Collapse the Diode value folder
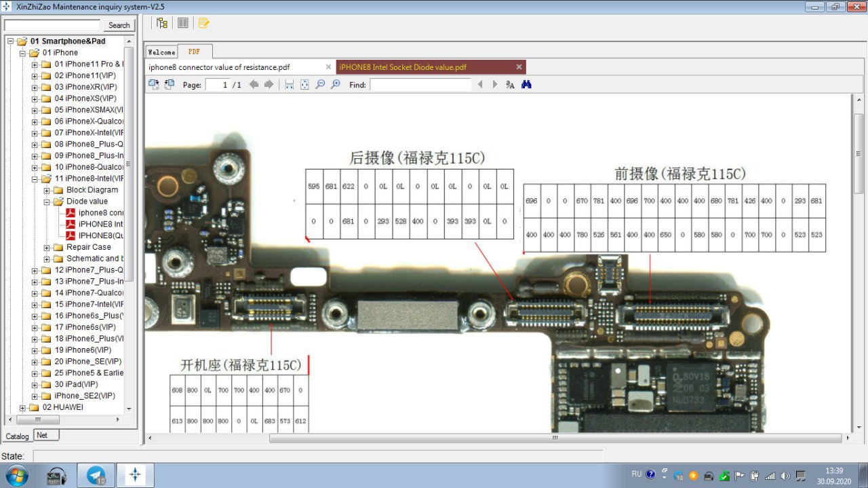 tap(47, 202)
